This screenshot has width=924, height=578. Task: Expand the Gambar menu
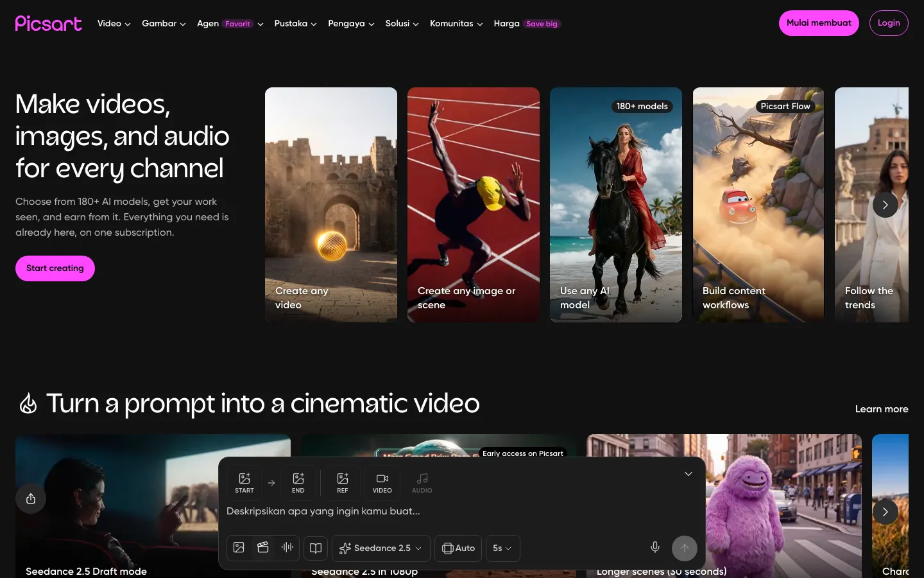click(164, 24)
